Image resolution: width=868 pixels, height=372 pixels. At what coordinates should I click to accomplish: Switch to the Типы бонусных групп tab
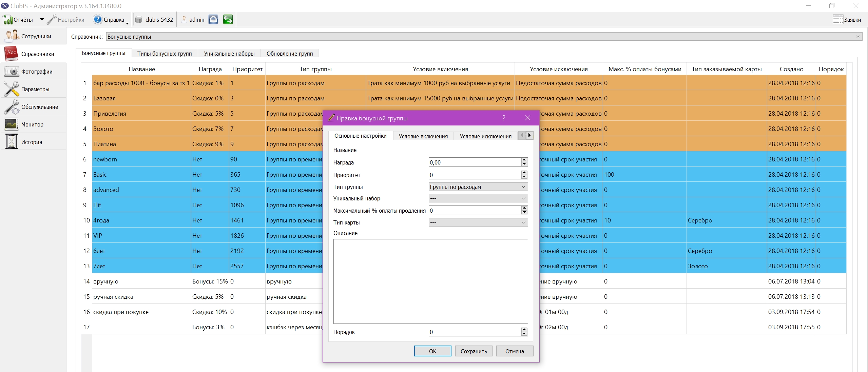165,53
